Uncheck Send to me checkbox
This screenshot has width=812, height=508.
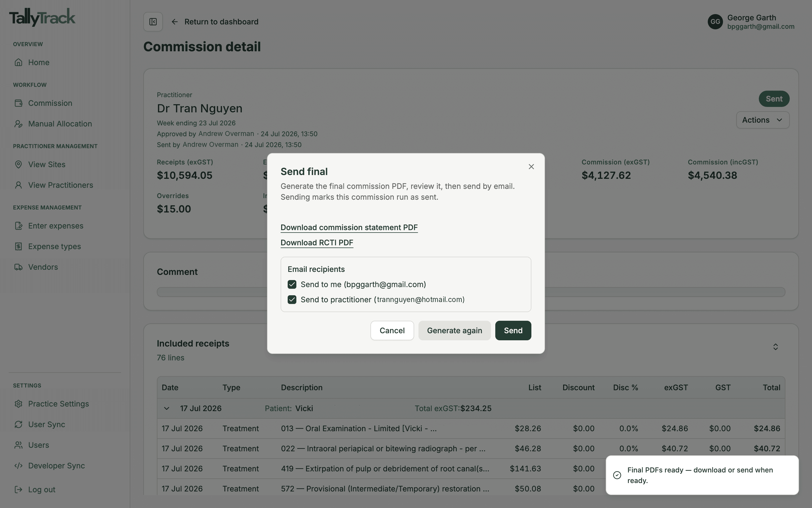[x=292, y=285]
